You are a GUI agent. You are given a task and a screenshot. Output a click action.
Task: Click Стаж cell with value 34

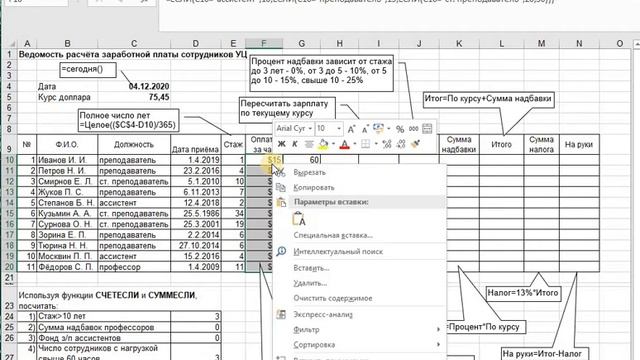pos(233,213)
